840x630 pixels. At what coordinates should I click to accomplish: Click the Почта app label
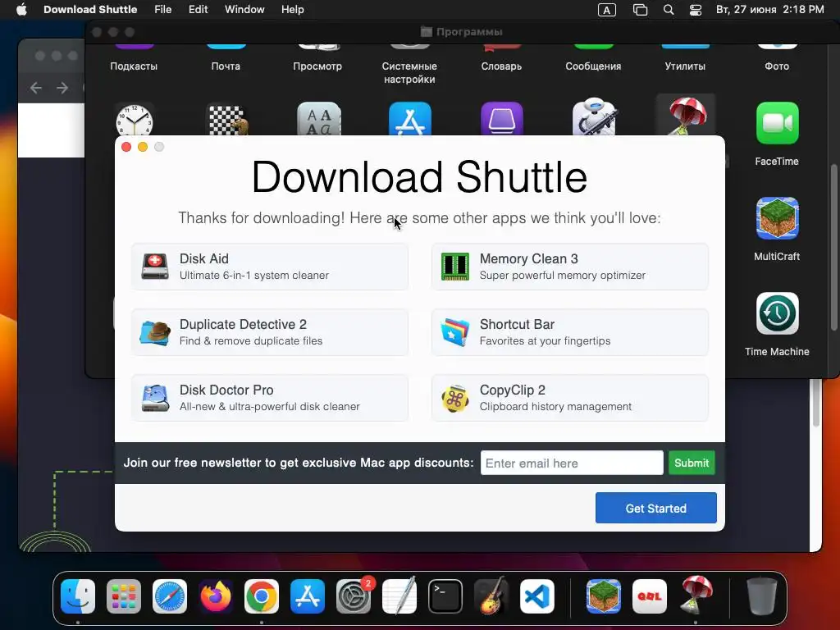pos(226,66)
